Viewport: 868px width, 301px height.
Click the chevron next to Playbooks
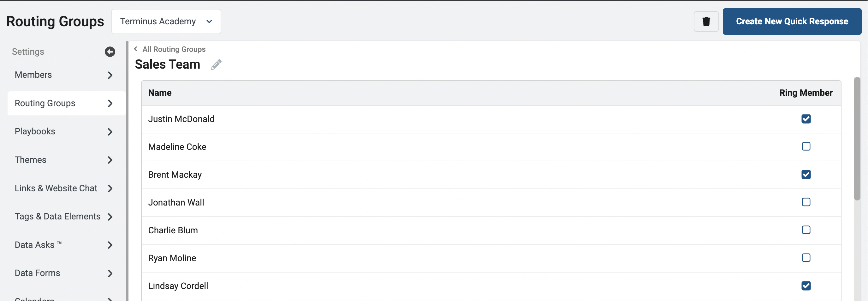(110, 132)
